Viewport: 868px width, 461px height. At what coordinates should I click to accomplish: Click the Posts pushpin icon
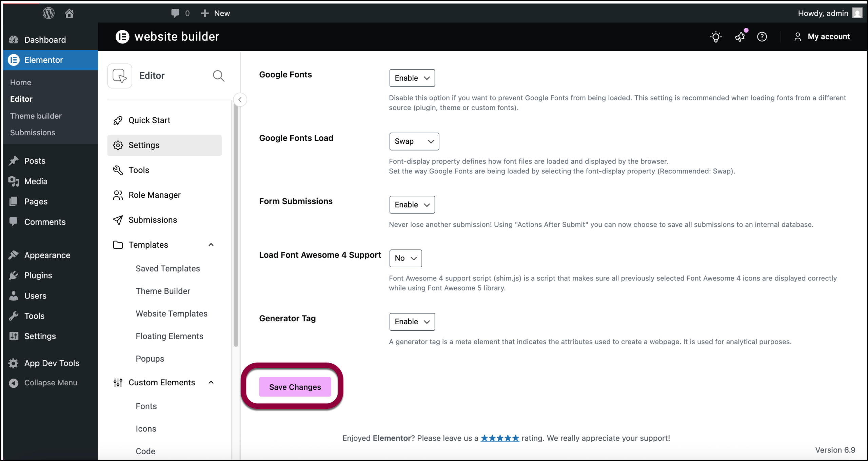coord(14,161)
